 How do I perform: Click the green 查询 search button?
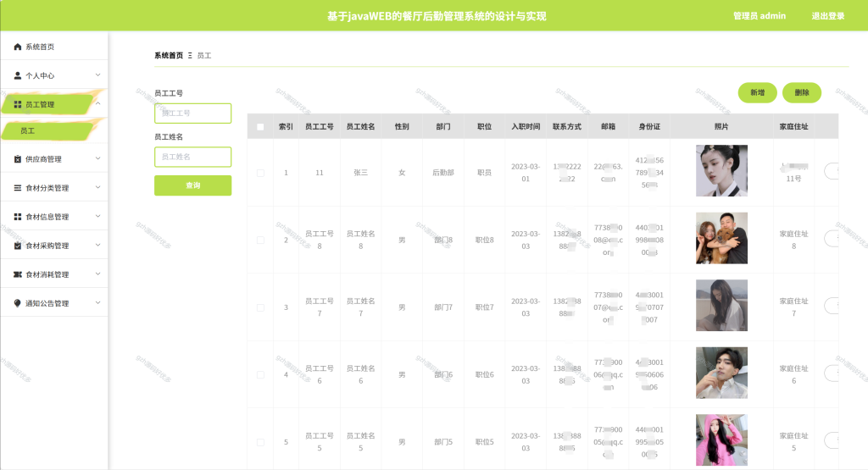click(x=192, y=185)
